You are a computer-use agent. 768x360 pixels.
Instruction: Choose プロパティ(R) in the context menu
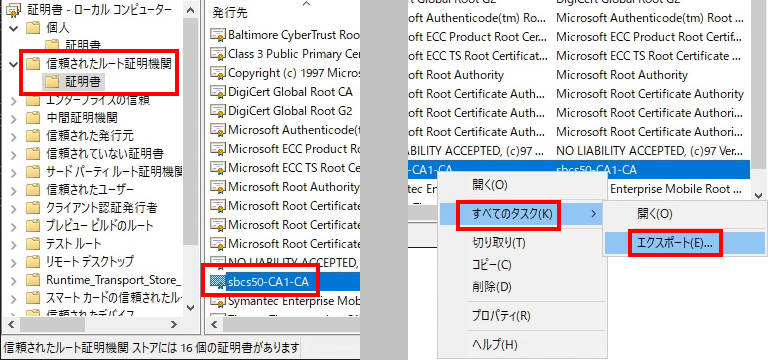[x=501, y=315]
